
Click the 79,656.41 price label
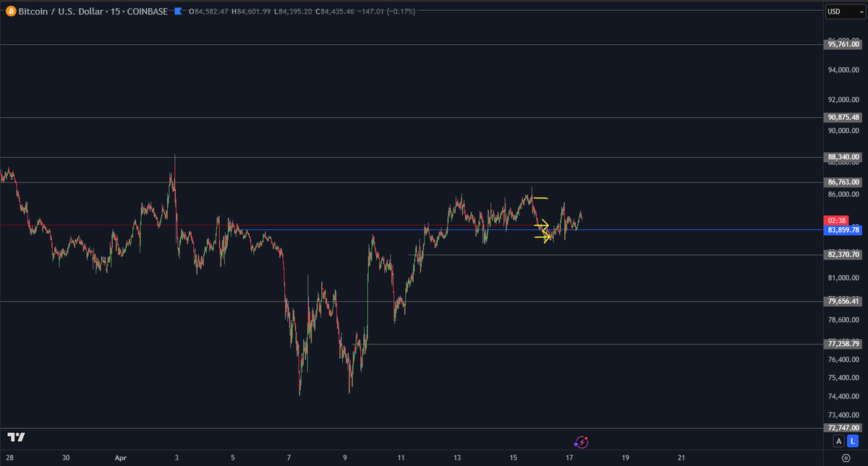[843, 301]
